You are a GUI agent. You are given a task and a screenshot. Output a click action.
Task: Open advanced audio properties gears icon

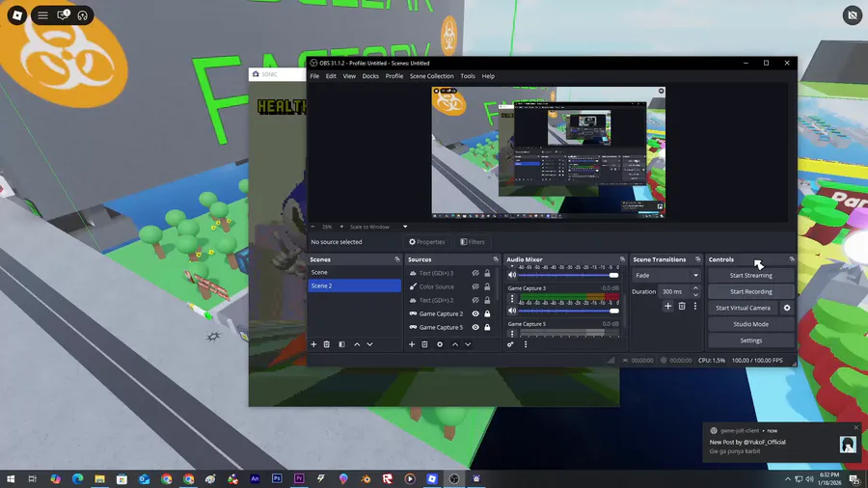[510, 344]
